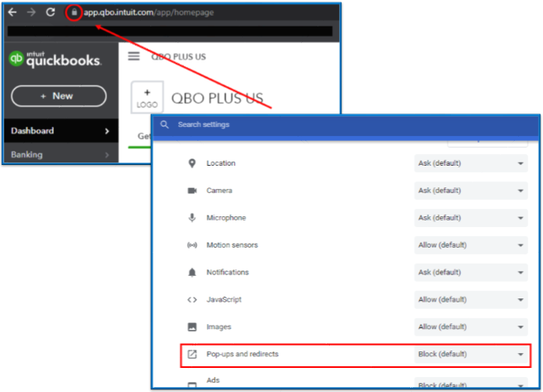
Task: Click the + New button
Action: click(59, 96)
